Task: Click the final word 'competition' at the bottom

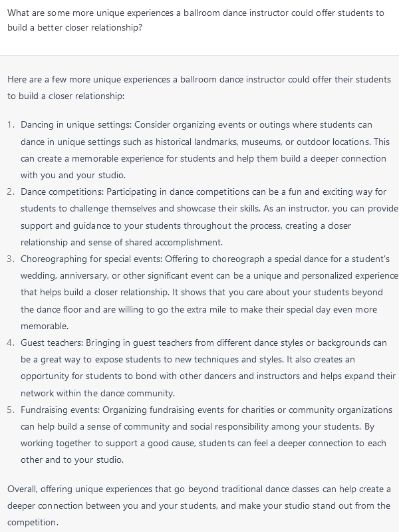Action: pos(32,522)
